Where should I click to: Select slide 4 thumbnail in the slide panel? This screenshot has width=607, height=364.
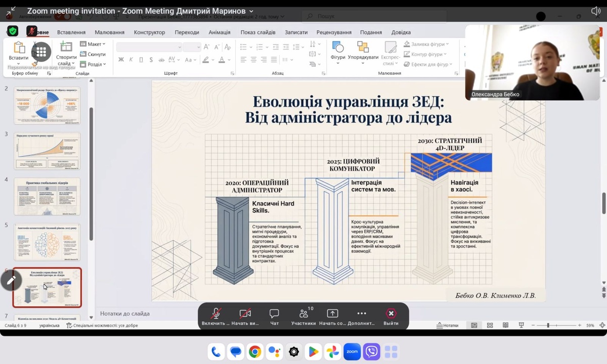tap(47, 197)
